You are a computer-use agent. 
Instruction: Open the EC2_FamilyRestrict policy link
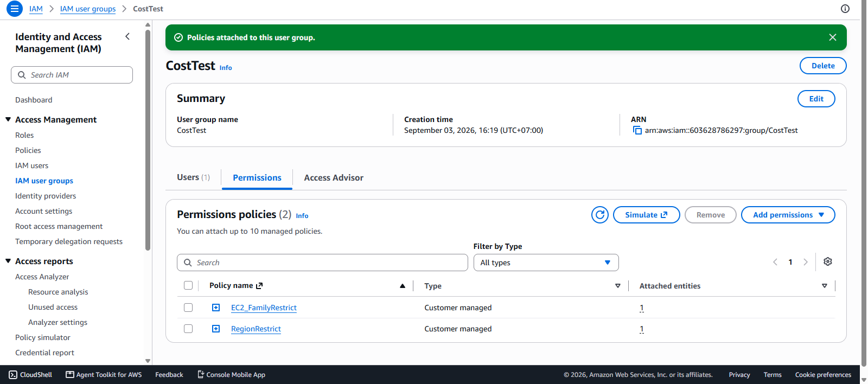coord(264,308)
